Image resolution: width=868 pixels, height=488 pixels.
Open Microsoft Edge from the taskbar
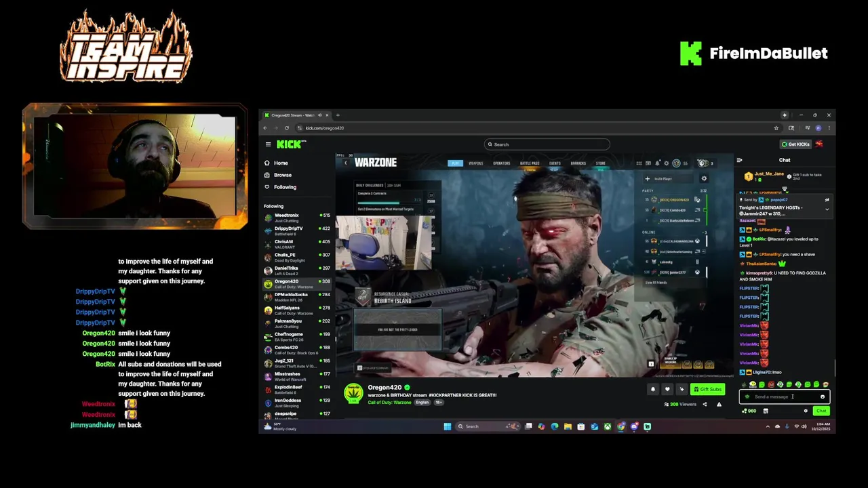555,426
